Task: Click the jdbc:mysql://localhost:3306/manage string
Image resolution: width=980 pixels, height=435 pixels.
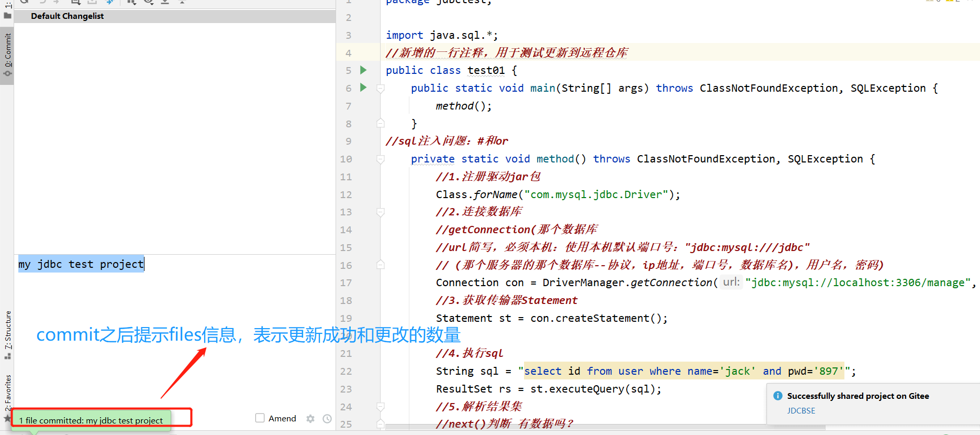Action: point(859,282)
